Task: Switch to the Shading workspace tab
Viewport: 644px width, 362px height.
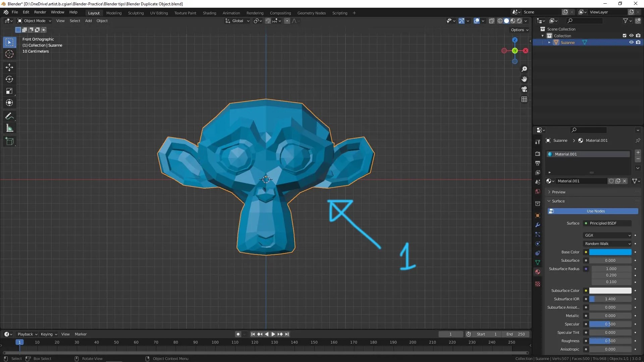Action: click(x=209, y=13)
